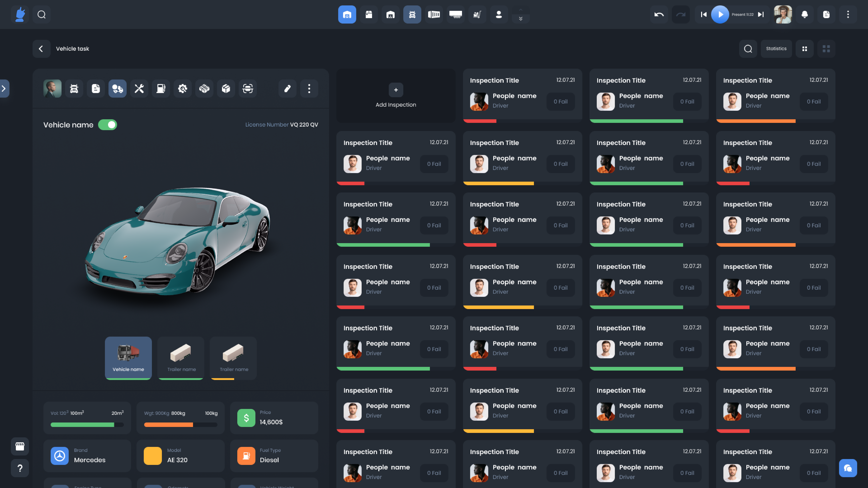Screen dimensions: 868x488
Task: Open the person icon in top navigation
Action: 499,15
